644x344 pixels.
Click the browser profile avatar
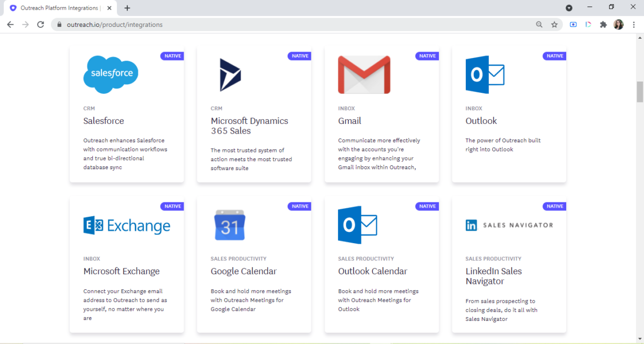tap(618, 24)
